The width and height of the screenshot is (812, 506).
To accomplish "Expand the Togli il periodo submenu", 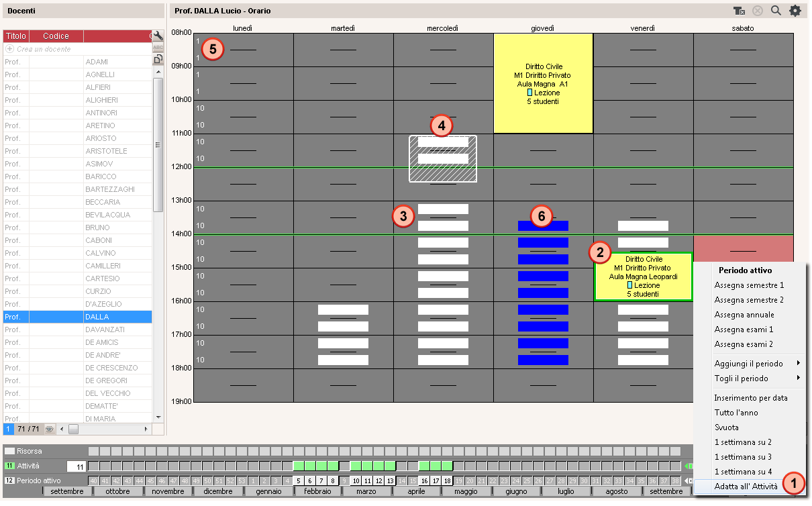I will [x=757, y=378].
